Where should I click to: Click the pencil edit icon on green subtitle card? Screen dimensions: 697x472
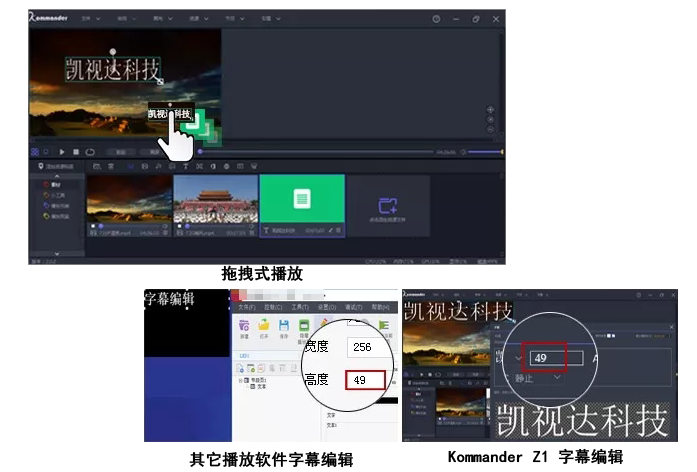tap(330, 230)
